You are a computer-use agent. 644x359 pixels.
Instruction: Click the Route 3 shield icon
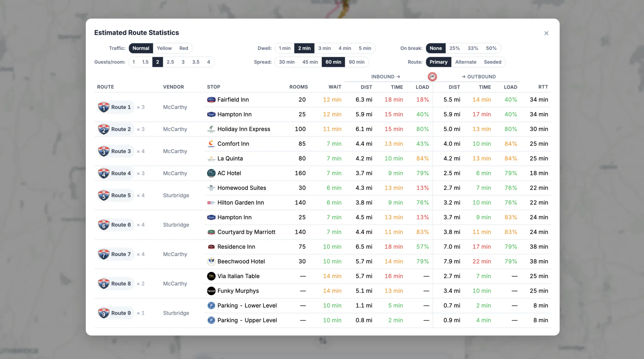pos(104,151)
